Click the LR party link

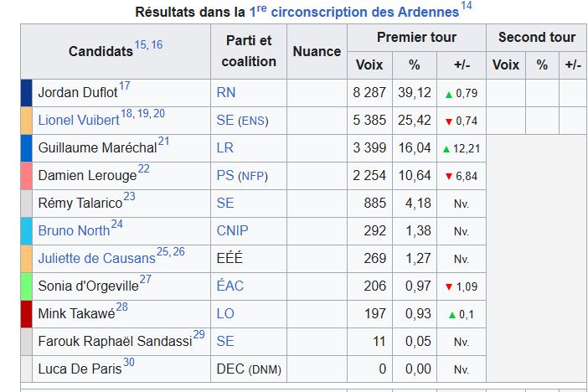[225, 147]
